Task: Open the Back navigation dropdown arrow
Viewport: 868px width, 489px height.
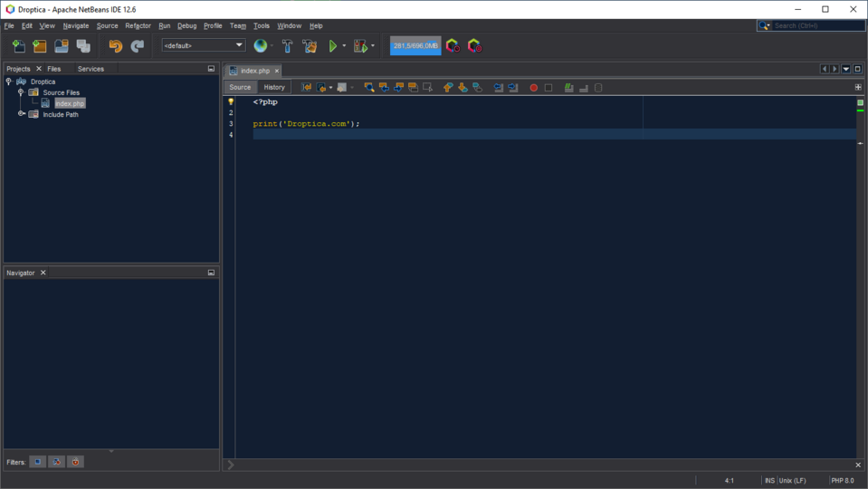Action: pyautogui.click(x=331, y=88)
